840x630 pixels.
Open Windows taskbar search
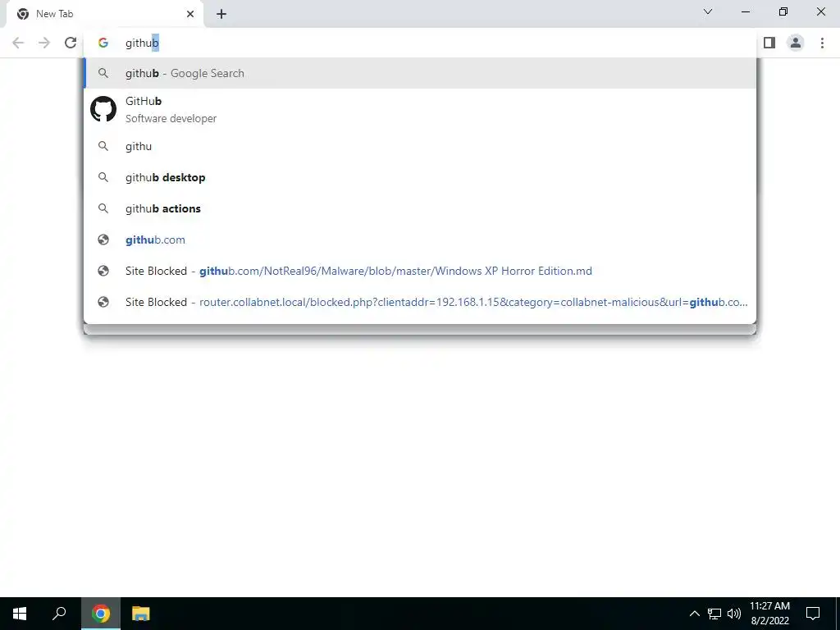point(59,614)
